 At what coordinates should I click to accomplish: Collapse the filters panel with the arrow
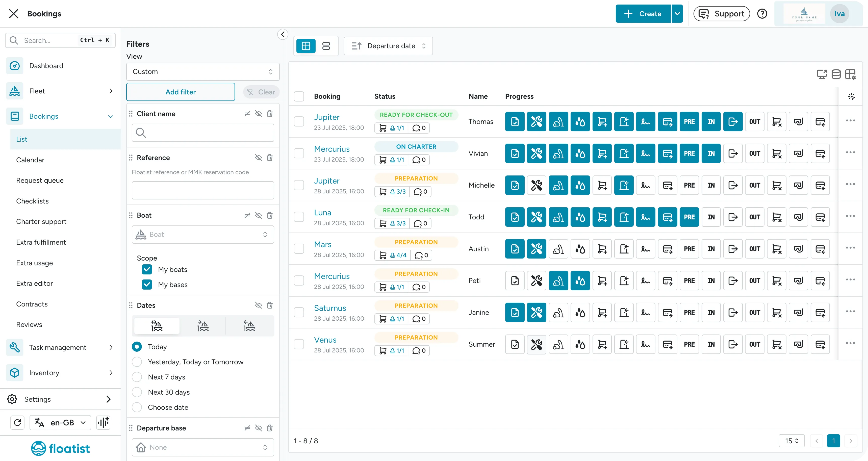(x=283, y=34)
